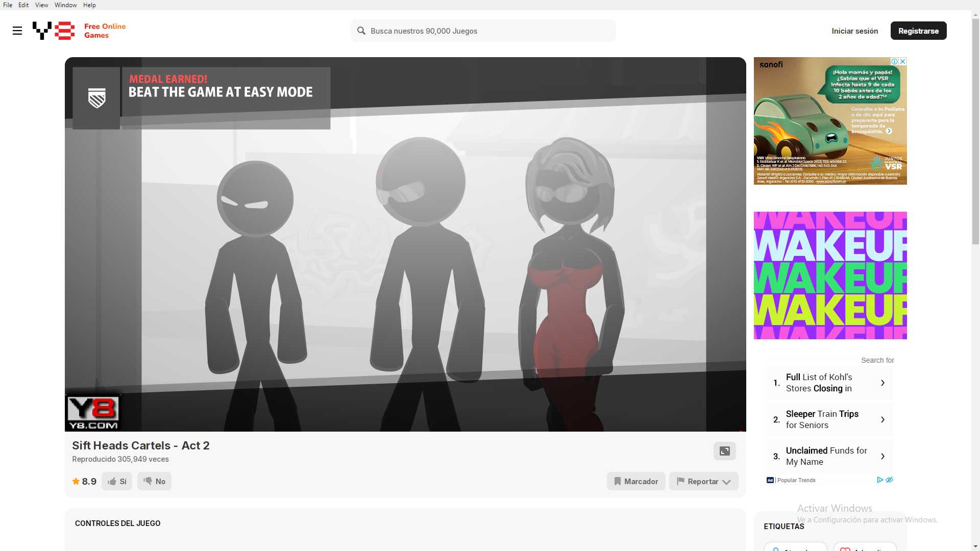Click the Registrarse button
Viewport: 980px width, 551px height.
[x=918, y=31]
